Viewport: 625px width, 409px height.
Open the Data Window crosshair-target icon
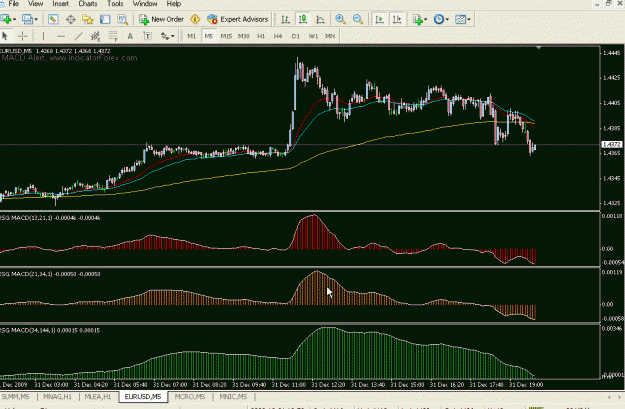(x=71, y=19)
